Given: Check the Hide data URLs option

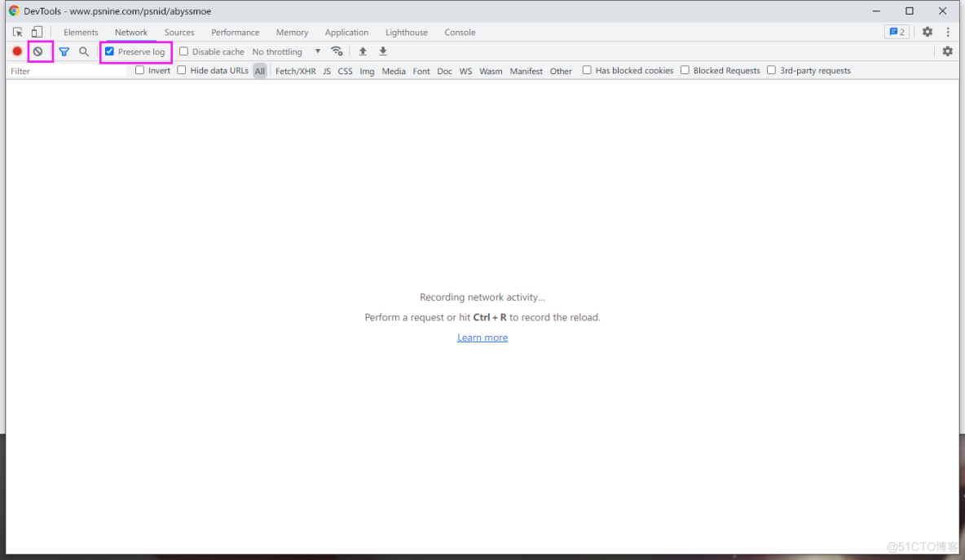Looking at the screenshot, I should pos(182,70).
